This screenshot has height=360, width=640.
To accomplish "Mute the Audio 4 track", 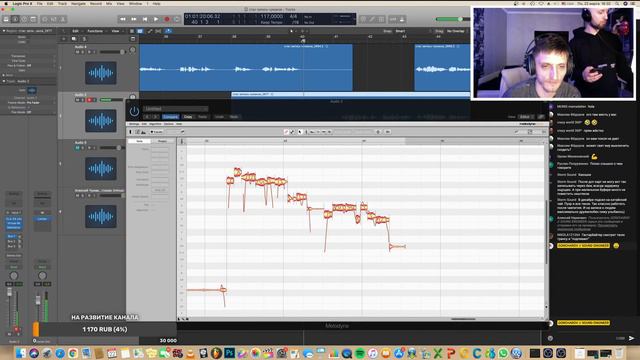I will coord(77,52).
